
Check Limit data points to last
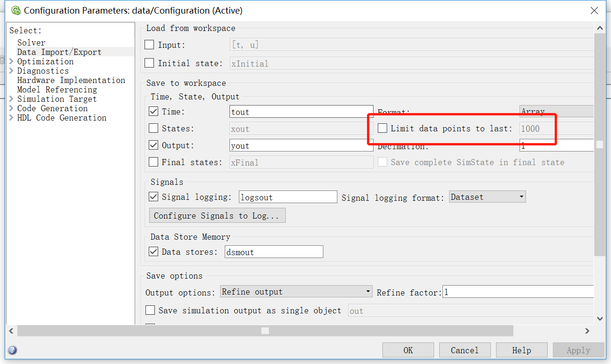click(x=382, y=128)
